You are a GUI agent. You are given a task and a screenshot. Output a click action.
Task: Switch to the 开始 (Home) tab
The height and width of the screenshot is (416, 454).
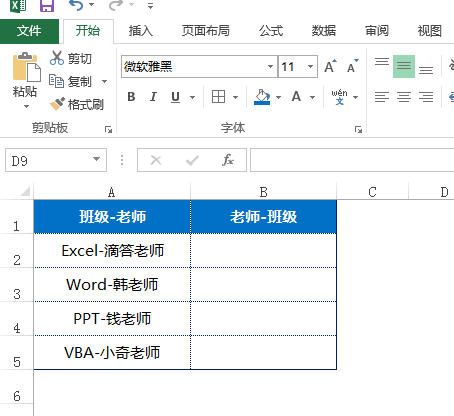[x=88, y=31]
